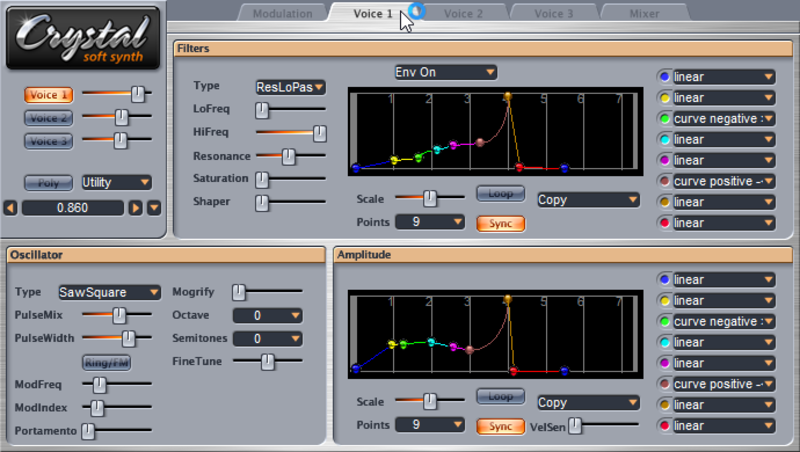The height and width of the screenshot is (452, 800).
Task: Switch to the Modulation tab
Action: (x=283, y=14)
